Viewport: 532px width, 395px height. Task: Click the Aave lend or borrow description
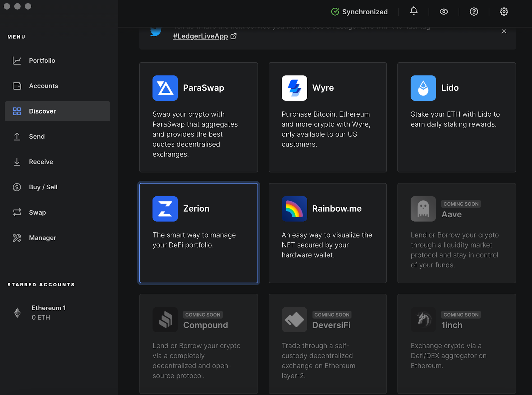point(455,250)
